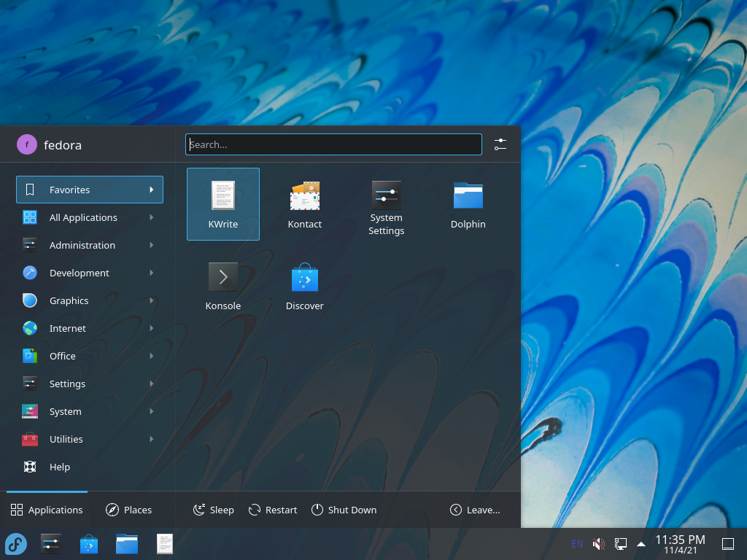Open the search options icon beside the search bar
The height and width of the screenshot is (560, 747).
tap(500, 144)
